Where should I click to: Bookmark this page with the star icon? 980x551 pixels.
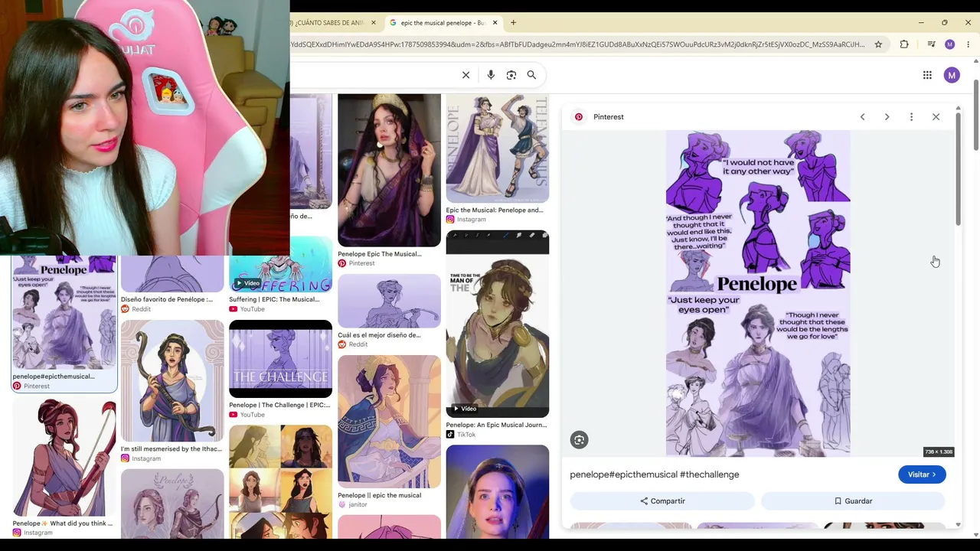pyautogui.click(x=878, y=44)
